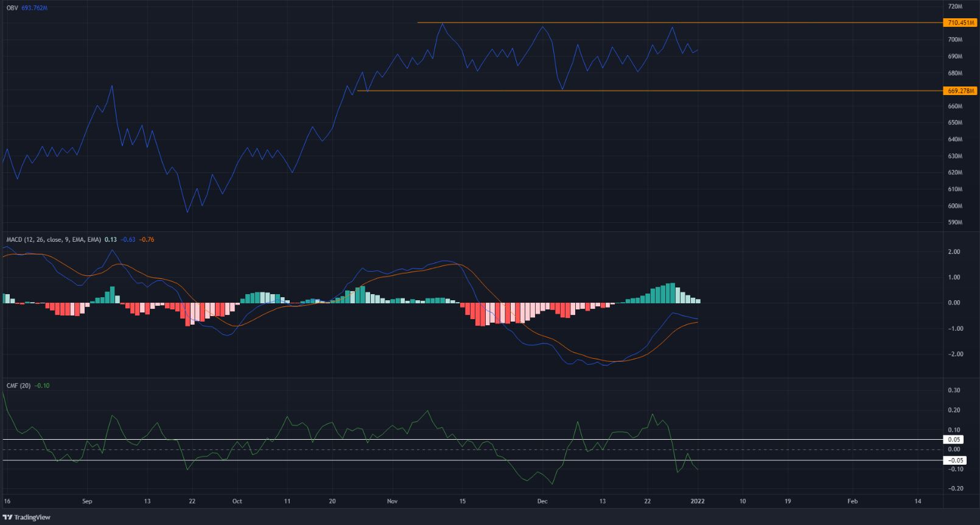Image resolution: width=980 pixels, height=525 pixels.
Task: Click the 19 date label on the time axis
Action: [x=788, y=502]
